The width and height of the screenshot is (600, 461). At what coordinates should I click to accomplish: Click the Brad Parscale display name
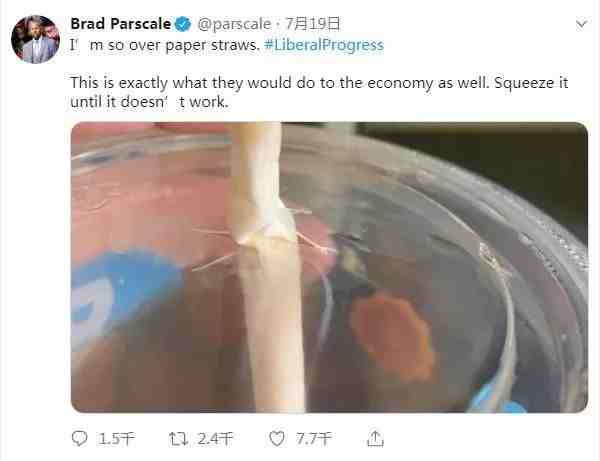[121, 24]
